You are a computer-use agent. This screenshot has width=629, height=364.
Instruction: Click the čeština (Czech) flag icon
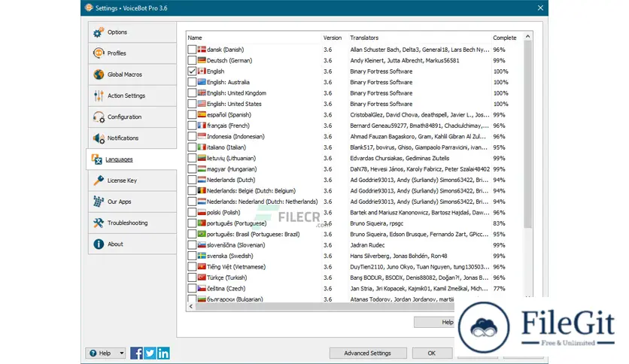202,288
